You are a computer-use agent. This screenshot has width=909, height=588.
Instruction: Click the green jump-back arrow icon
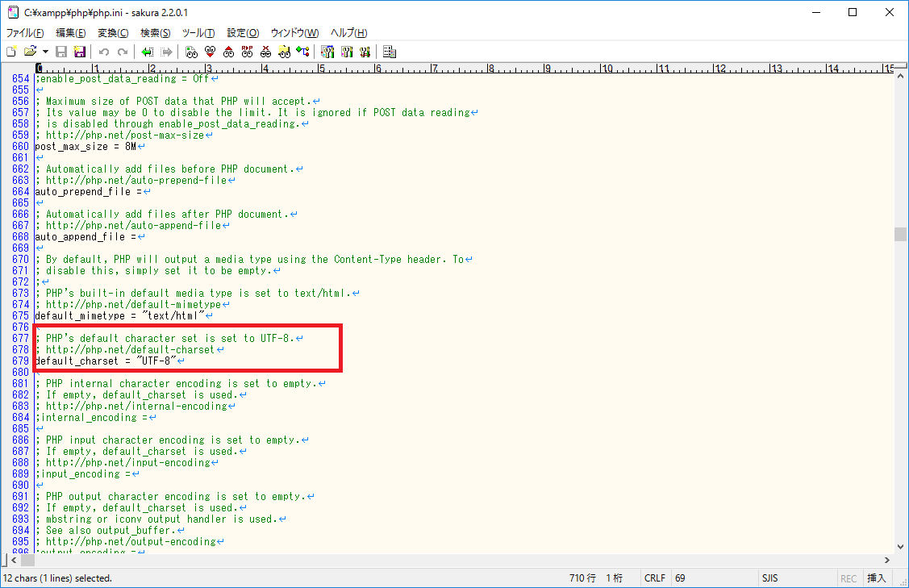coord(147,52)
